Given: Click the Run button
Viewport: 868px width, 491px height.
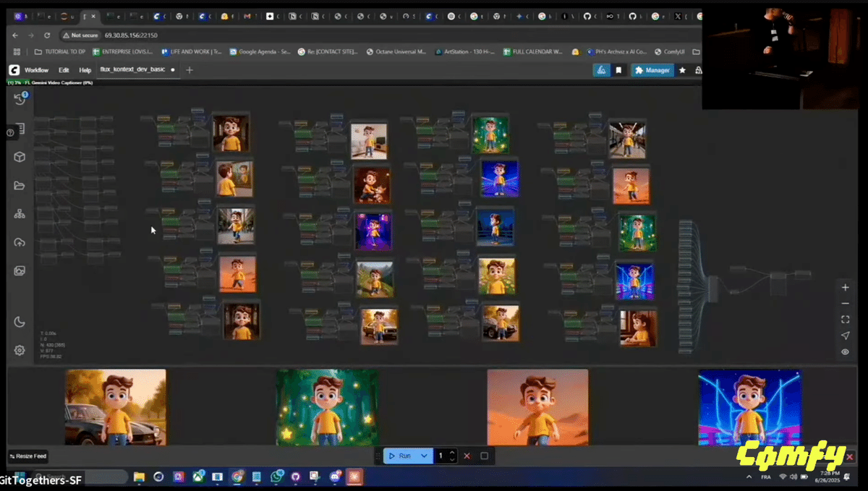Looking at the screenshot, I should coord(399,456).
